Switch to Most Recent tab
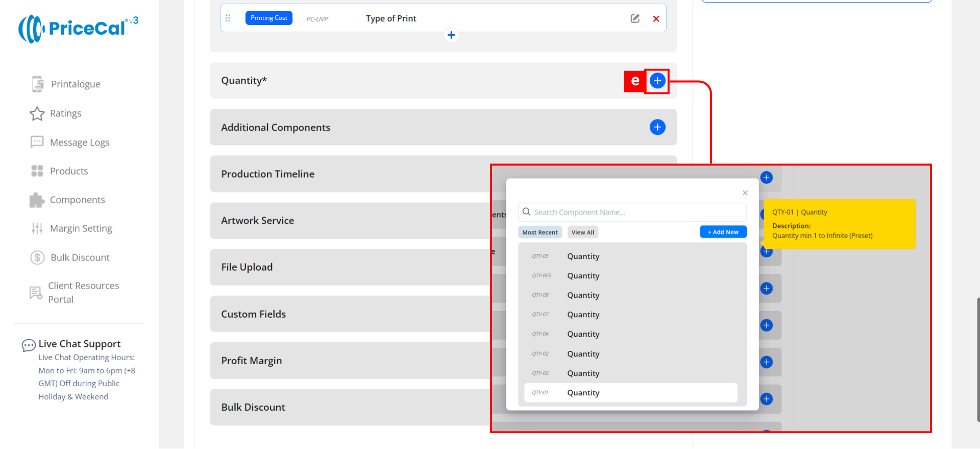 click(540, 232)
